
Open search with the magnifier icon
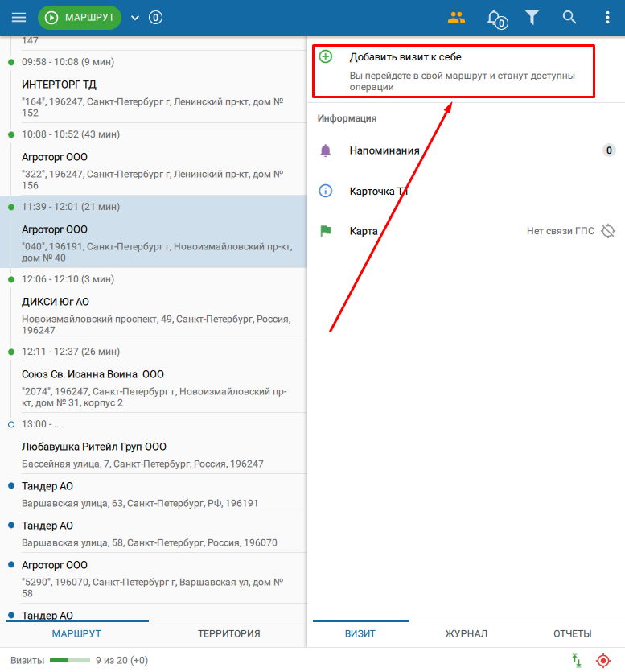[569, 18]
